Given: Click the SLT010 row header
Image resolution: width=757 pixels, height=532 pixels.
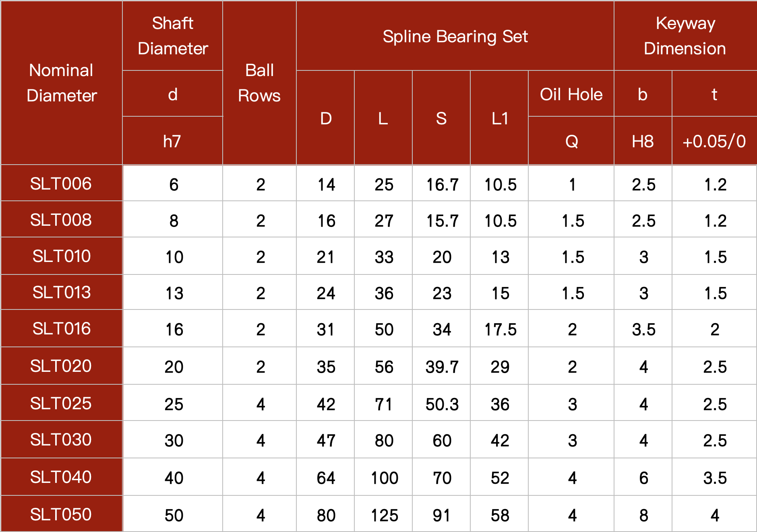Looking at the screenshot, I should click(61, 256).
